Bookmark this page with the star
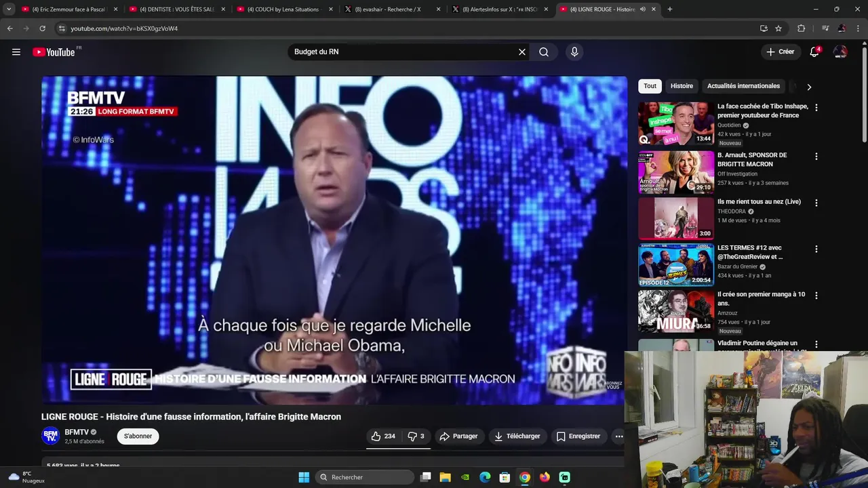Screen dimensions: 868x488 778,28
